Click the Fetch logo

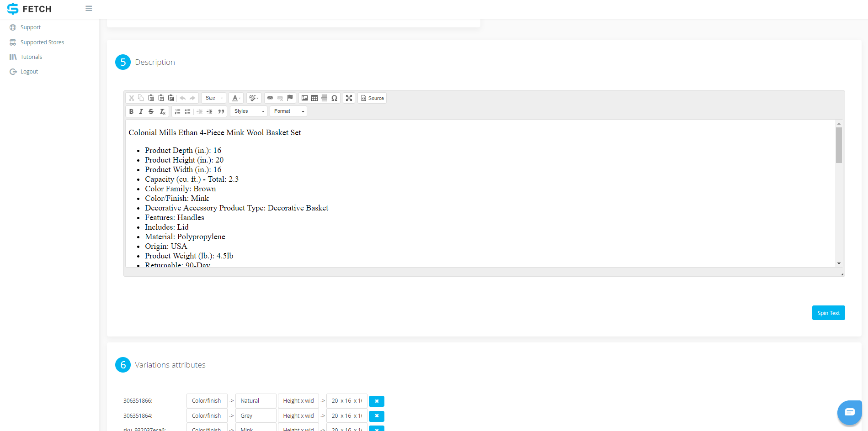pos(29,9)
